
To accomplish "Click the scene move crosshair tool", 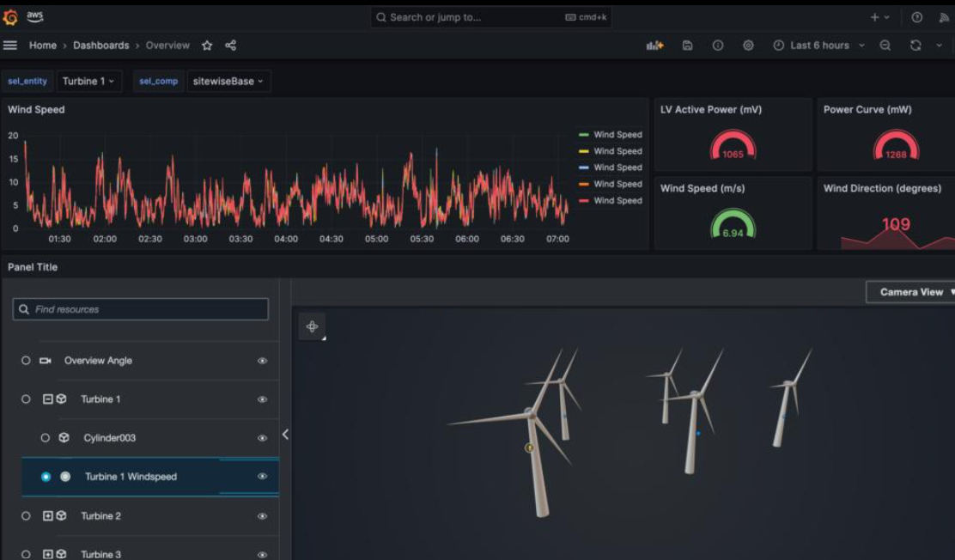I will [x=312, y=326].
